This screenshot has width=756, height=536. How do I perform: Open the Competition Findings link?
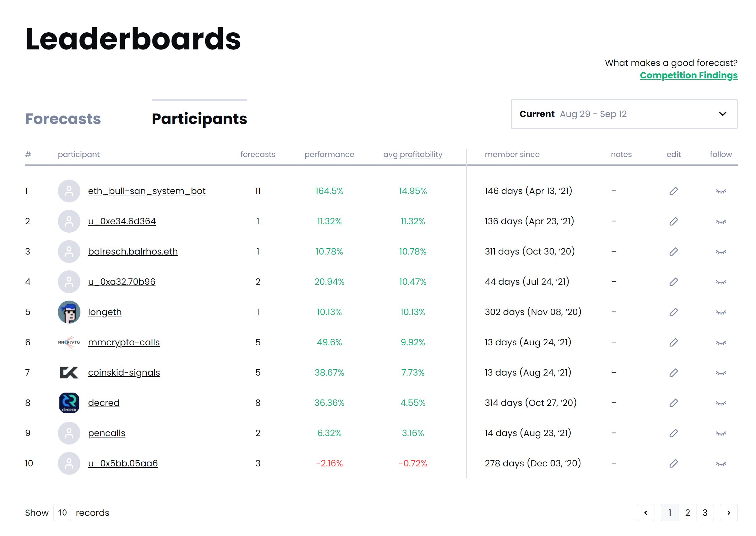688,75
